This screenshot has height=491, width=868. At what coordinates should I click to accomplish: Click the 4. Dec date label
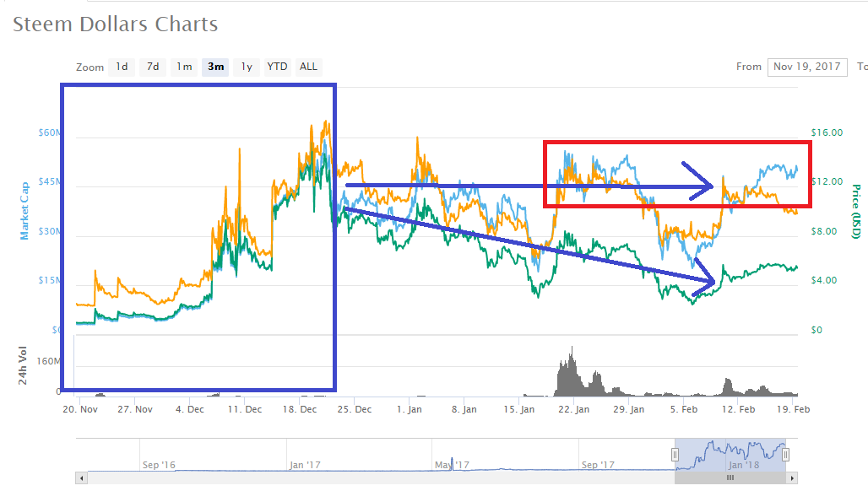coord(190,409)
